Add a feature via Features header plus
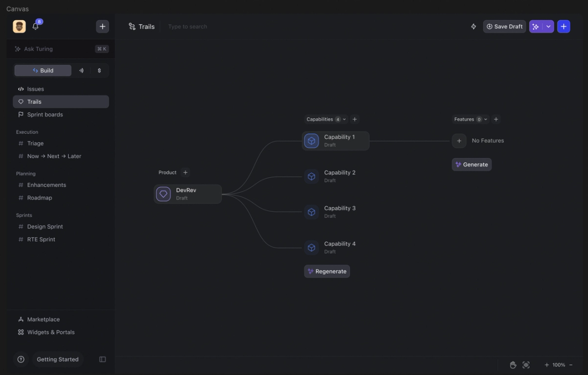 pos(496,119)
